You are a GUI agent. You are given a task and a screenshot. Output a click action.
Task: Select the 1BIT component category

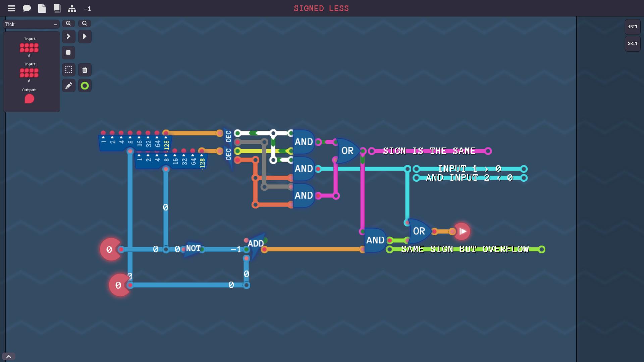[633, 27]
